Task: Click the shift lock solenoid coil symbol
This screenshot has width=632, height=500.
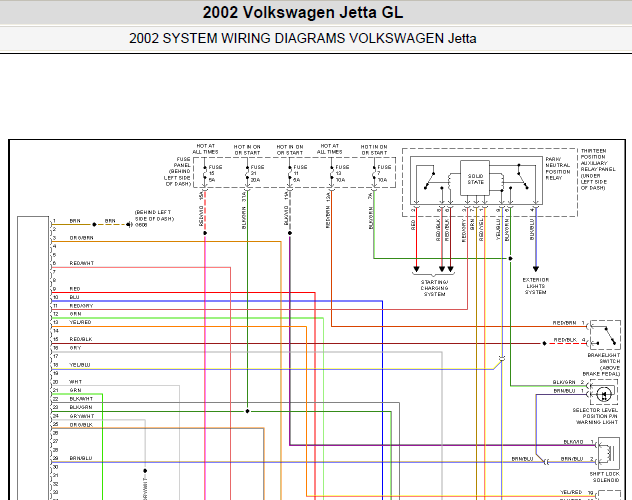Action: (609, 453)
